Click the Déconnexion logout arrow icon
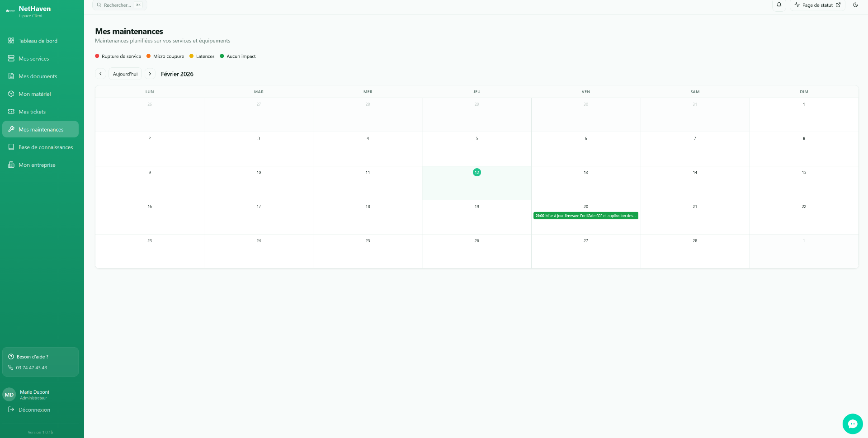Viewport: 868px width, 438px height. pos(11,410)
